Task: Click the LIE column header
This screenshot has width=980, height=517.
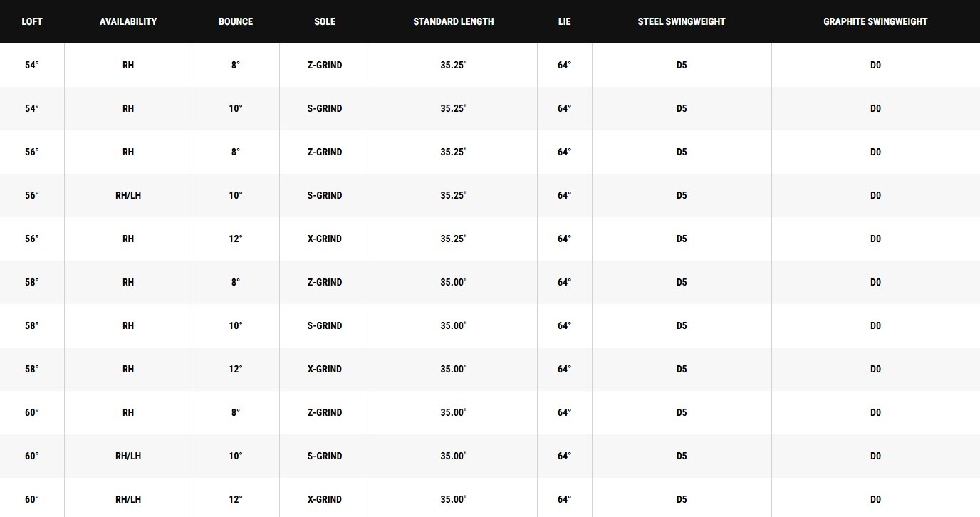Action: click(565, 21)
